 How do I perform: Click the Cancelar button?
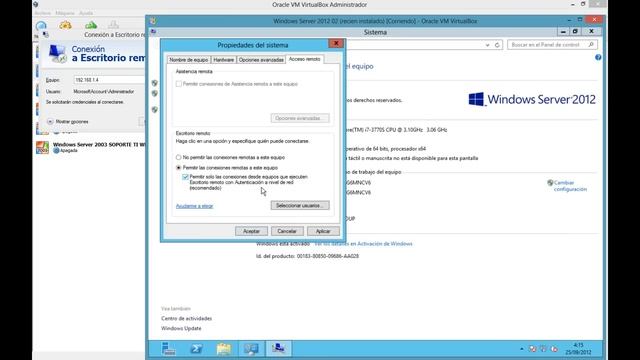tap(287, 231)
